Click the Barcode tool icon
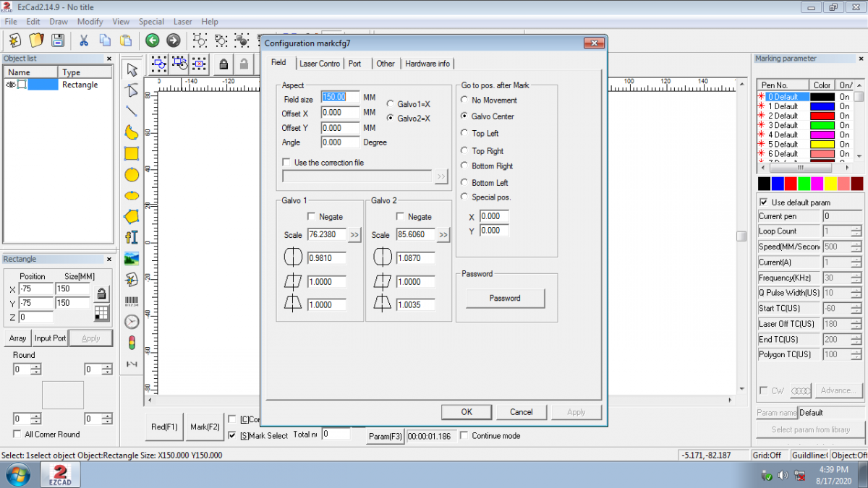Viewport: 868px width, 488px height. [x=132, y=301]
